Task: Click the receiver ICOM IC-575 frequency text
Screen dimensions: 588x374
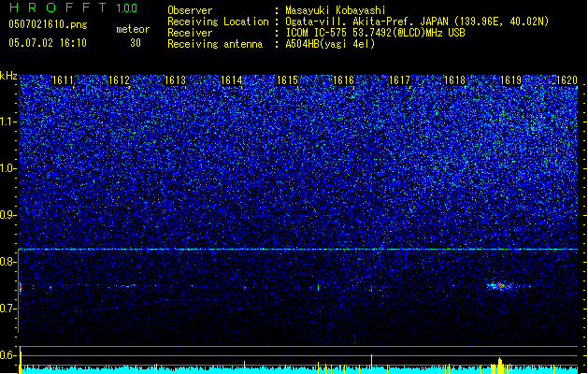Action: pyautogui.click(x=375, y=33)
